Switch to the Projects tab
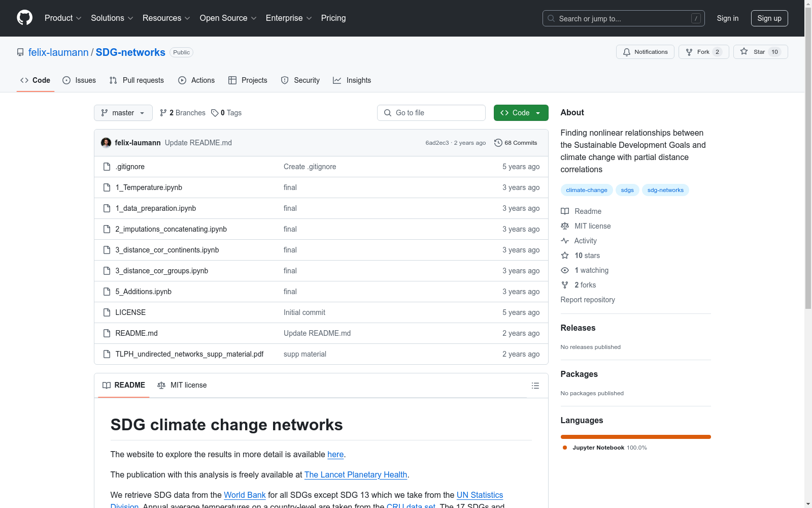The height and width of the screenshot is (508, 812). click(x=248, y=80)
